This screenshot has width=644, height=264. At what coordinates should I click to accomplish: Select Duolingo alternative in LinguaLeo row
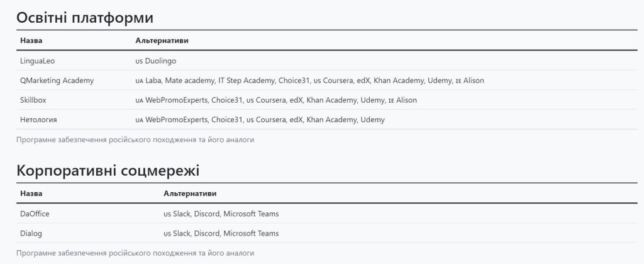[160, 61]
